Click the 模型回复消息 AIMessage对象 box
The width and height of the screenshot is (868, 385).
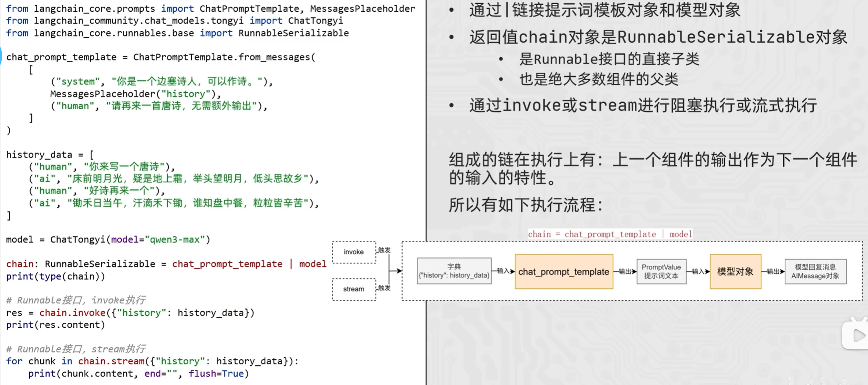pos(815,271)
